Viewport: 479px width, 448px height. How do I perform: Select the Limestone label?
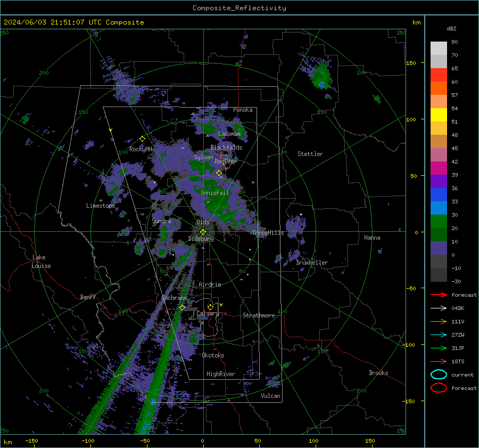101,206
